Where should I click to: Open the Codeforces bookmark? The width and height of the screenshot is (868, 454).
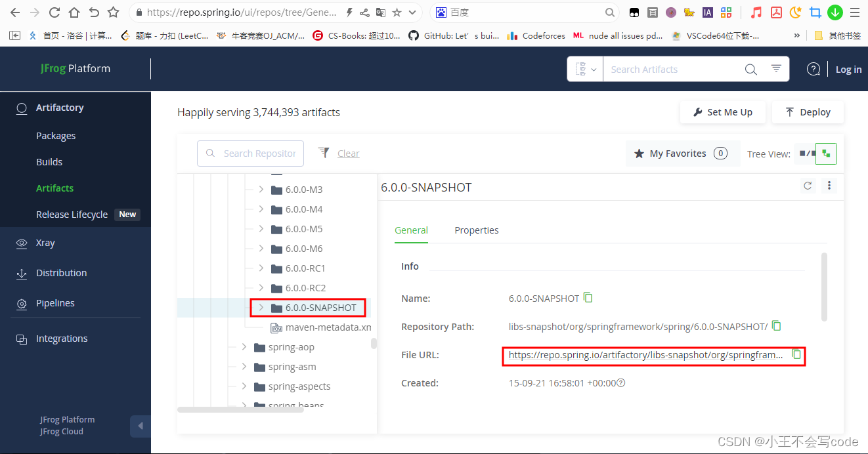pyautogui.click(x=536, y=36)
